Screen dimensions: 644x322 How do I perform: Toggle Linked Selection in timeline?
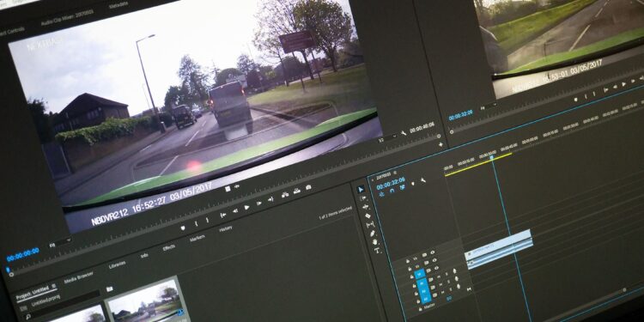[402, 187]
